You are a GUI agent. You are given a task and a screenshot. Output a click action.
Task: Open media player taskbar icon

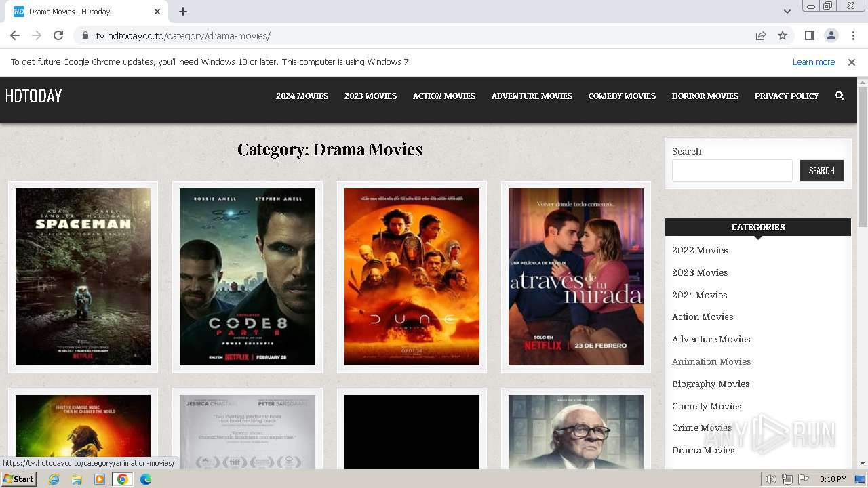(100, 479)
